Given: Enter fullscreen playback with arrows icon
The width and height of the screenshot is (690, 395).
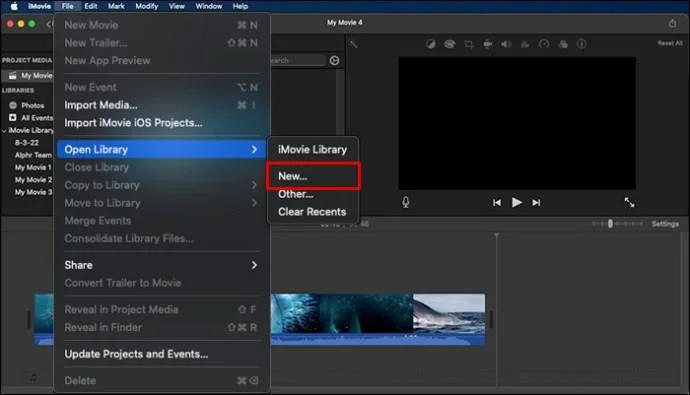Looking at the screenshot, I should click(x=629, y=202).
